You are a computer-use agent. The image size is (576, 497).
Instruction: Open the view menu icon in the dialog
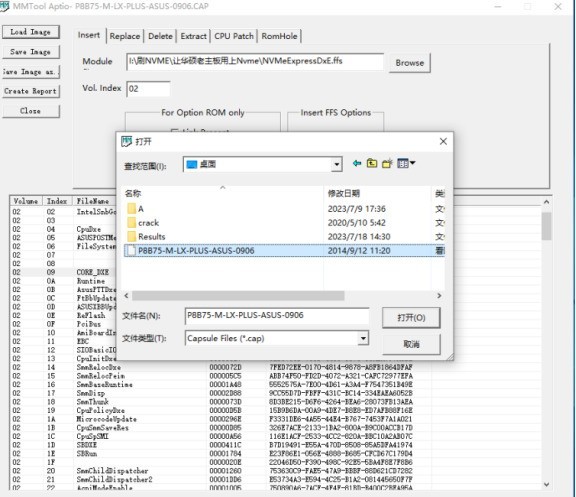406,163
